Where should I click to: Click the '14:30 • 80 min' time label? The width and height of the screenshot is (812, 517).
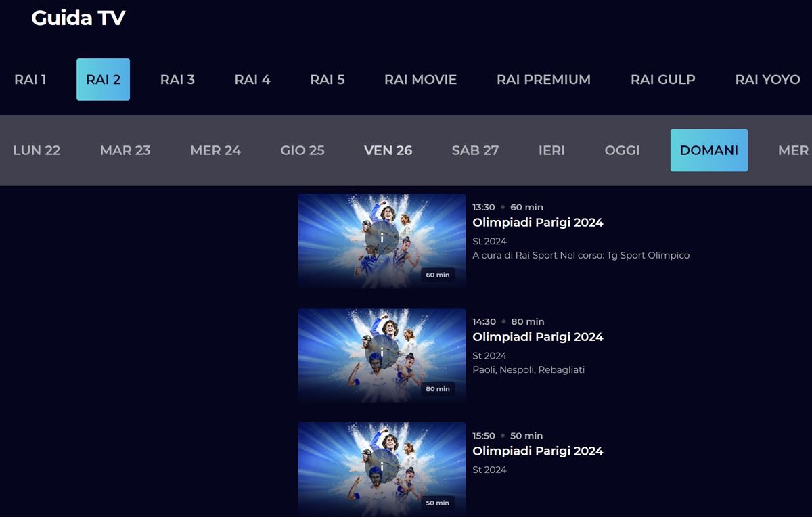pos(508,321)
